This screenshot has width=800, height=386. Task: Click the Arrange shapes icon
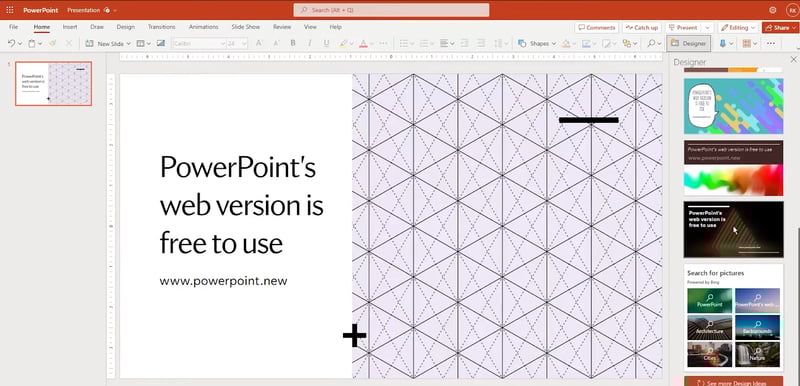pyautogui.click(x=627, y=44)
